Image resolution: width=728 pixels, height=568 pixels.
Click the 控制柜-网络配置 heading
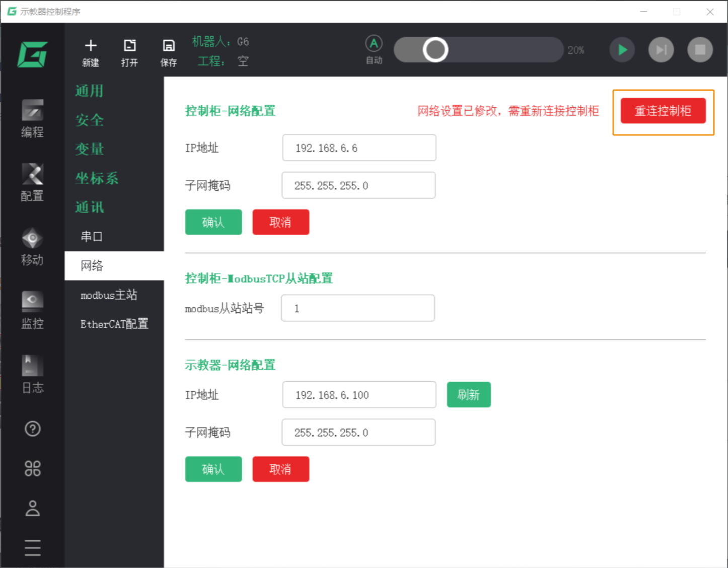click(x=230, y=111)
